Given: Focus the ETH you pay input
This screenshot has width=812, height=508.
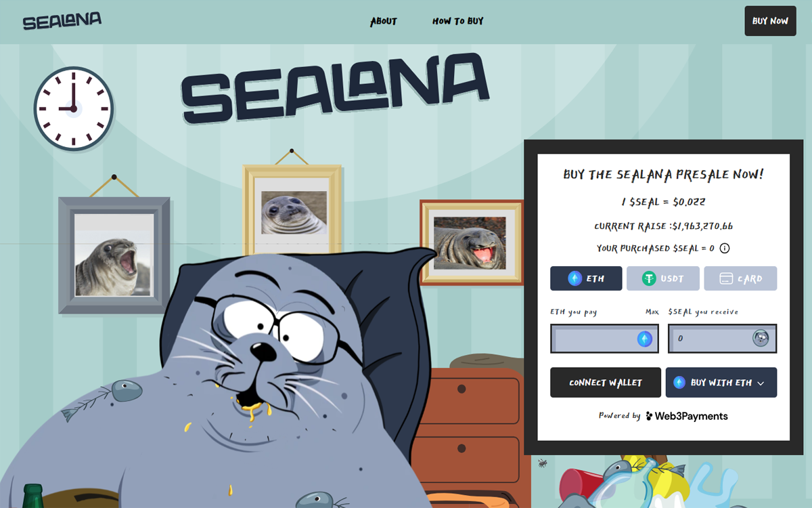Looking at the screenshot, I should coord(604,339).
